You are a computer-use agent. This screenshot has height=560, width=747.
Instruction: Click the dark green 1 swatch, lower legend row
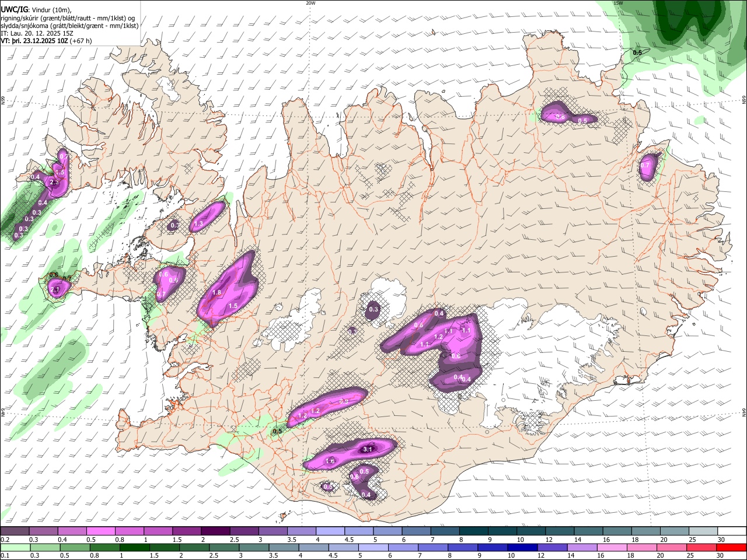coord(134,547)
